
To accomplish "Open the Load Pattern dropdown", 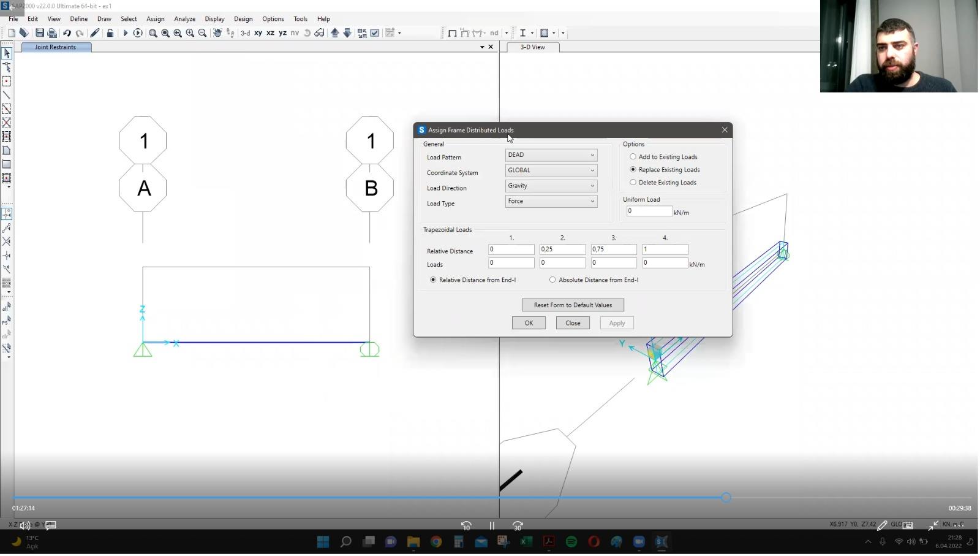I will pyautogui.click(x=551, y=155).
